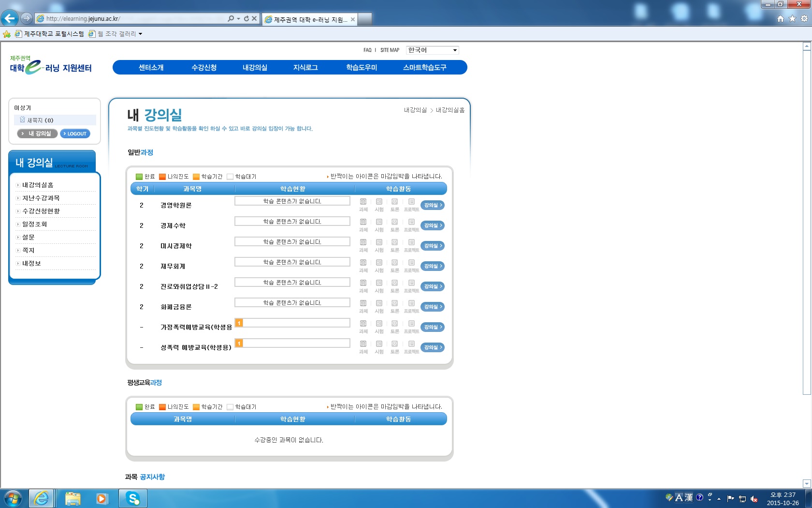Enter the 화폐금융론 강의실 button
The height and width of the screenshot is (508, 812).
[432, 307]
